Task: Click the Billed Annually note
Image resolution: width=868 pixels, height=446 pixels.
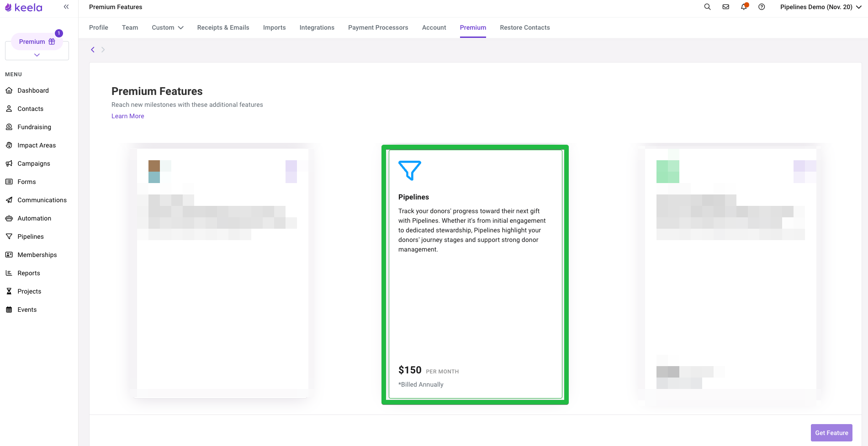Action: pyautogui.click(x=421, y=384)
